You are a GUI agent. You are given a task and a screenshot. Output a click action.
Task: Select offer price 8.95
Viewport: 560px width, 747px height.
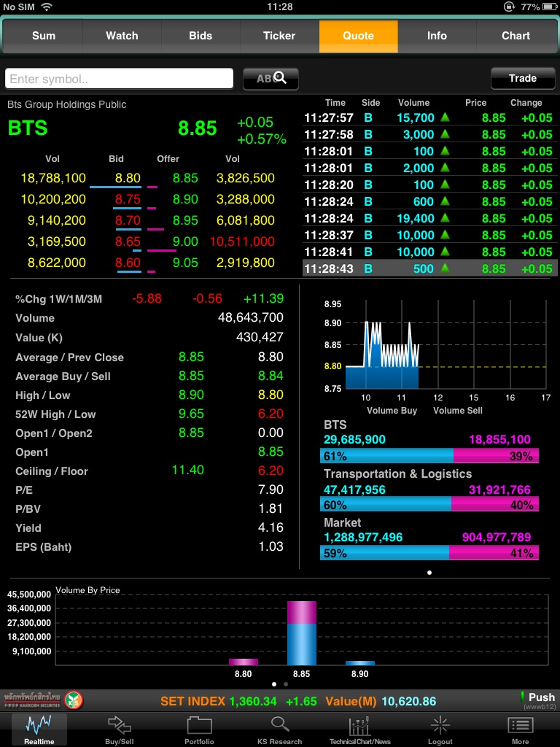[185, 220]
